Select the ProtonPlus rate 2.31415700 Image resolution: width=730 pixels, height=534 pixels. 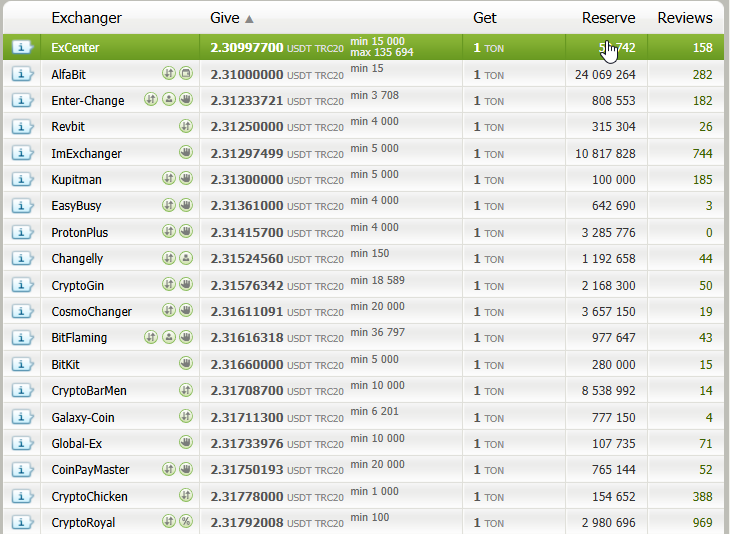[x=246, y=232]
